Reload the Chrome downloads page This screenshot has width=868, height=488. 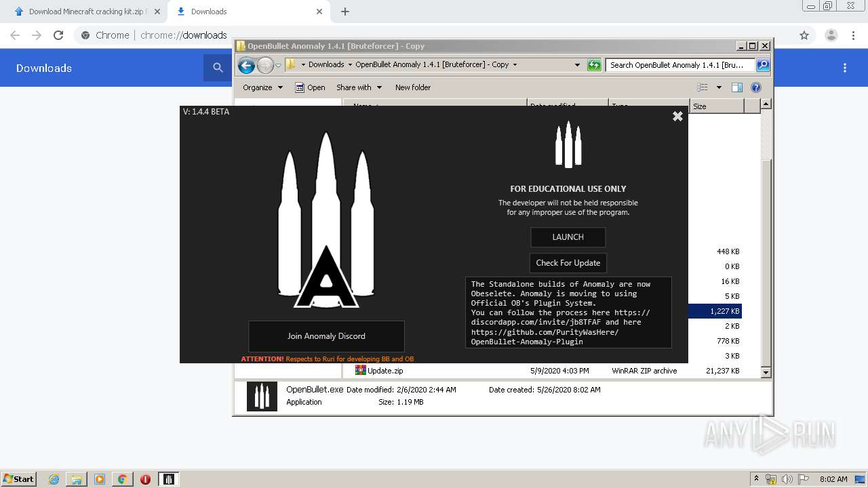[x=58, y=35]
